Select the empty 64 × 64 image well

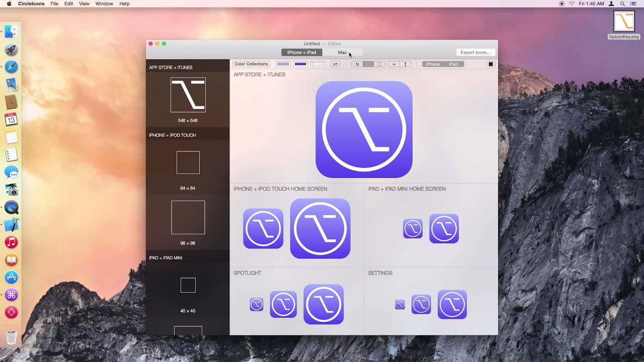pyautogui.click(x=188, y=162)
